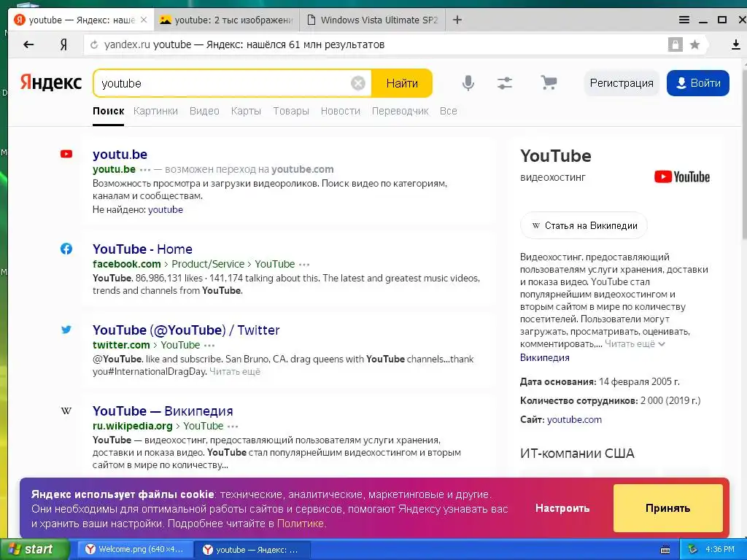747x560 pixels.
Task: Open search settings sliders icon
Action: (x=505, y=83)
